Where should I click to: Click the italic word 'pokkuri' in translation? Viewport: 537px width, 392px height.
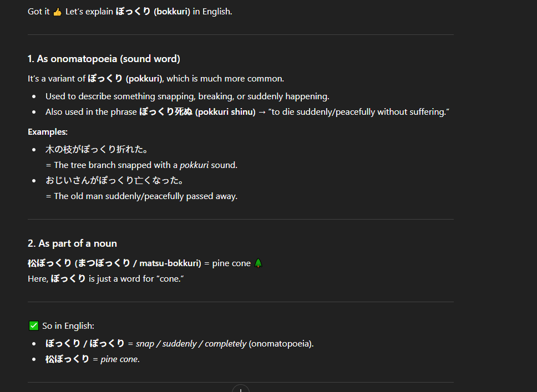194,165
